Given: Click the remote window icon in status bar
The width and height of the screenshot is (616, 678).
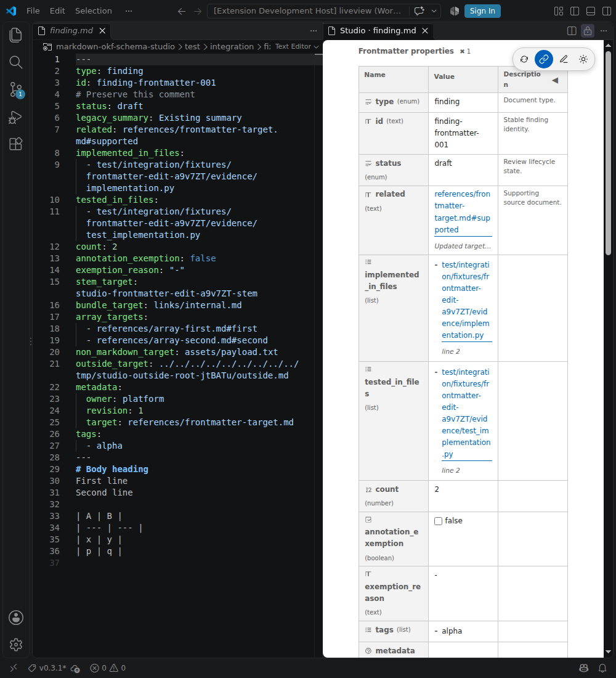Looking at the screenshot, I should tap(14, 668).
